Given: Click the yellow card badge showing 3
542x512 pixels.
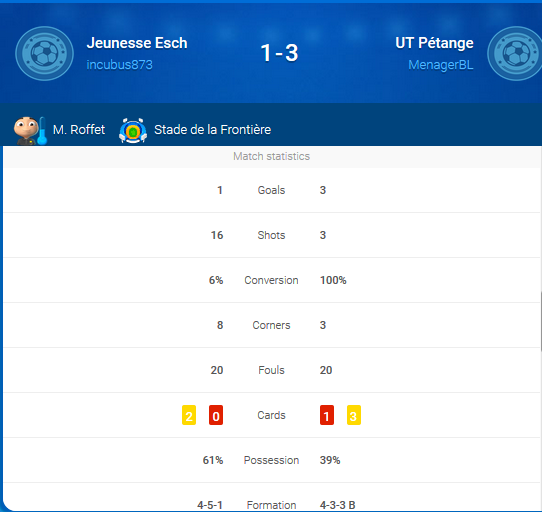Looking at the screenshot, I should tap(354, 415).
